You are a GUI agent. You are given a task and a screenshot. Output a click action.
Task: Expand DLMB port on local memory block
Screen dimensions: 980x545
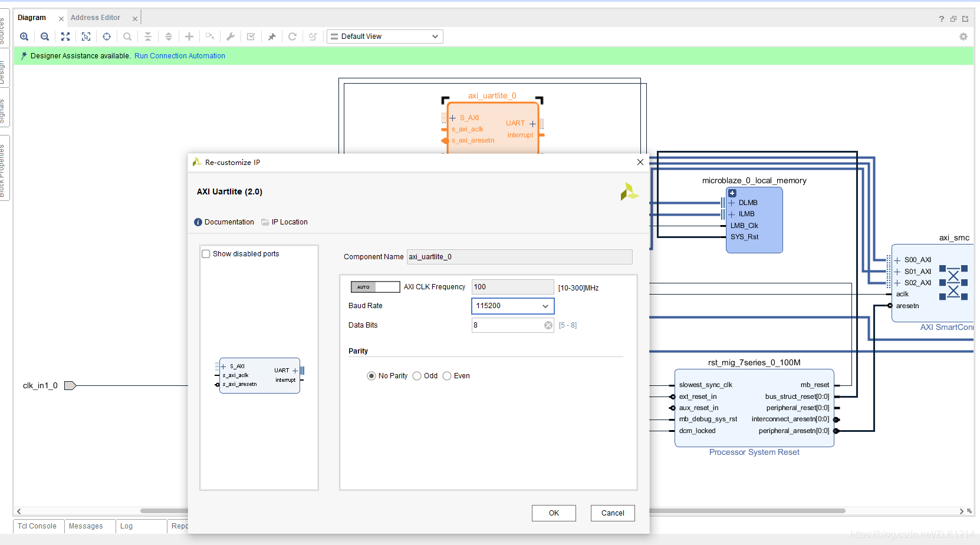click(732, 203)
